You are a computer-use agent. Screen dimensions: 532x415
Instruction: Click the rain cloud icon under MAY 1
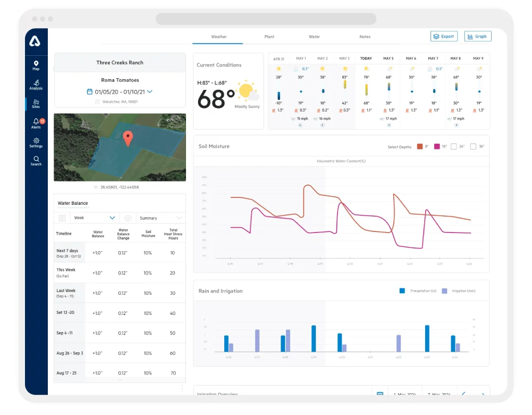pyautogui.click(x=296, y=69)
